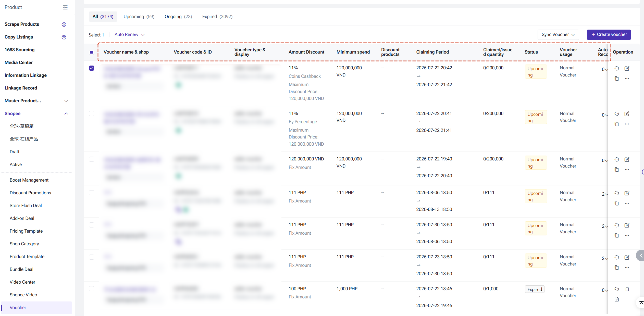This screenshot has width=644, height=316.
Task: Expand the side panel arrow tab
Action: coord(641,255)
